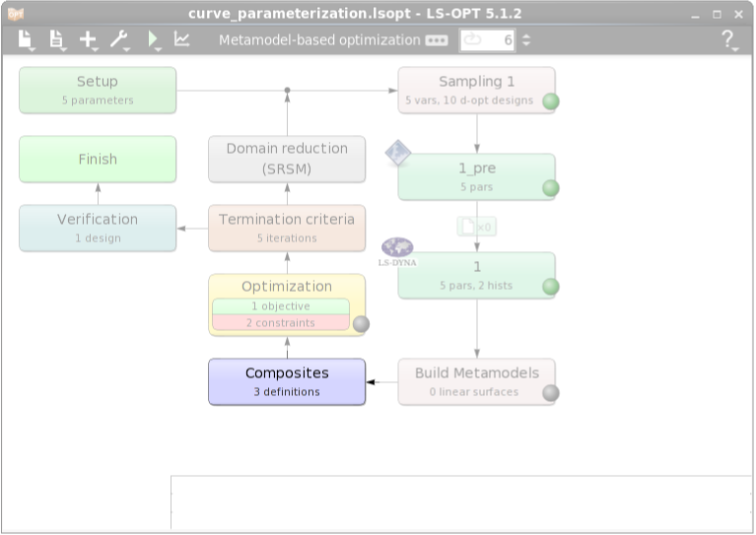
Task: Select the Composites box
Action: (x=287, y=381)
